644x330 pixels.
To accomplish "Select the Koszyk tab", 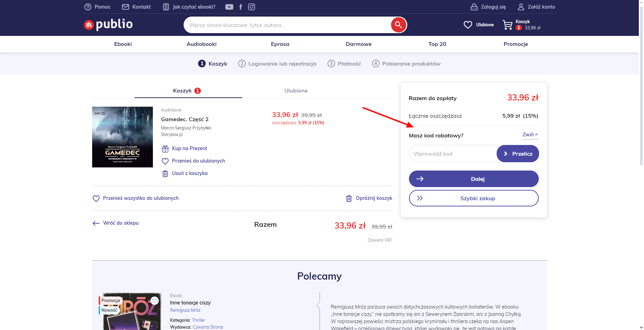I will click(x=188, y=91).
